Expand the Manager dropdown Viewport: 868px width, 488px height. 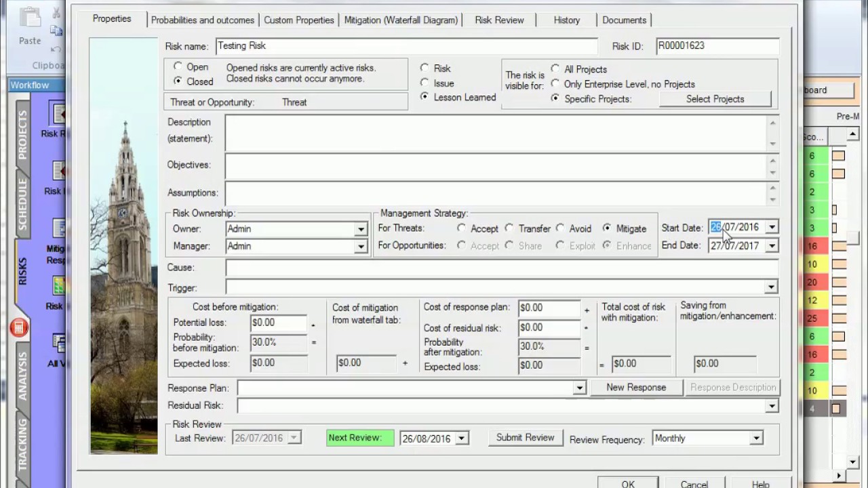[361, 247]
